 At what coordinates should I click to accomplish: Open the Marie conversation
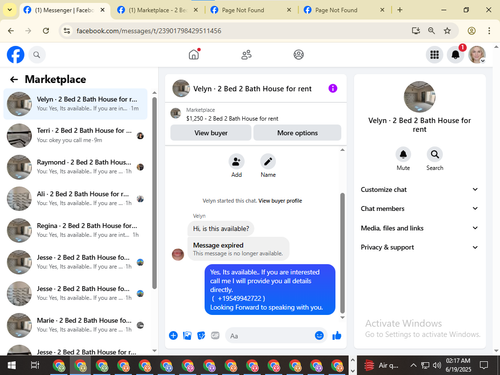75,325
